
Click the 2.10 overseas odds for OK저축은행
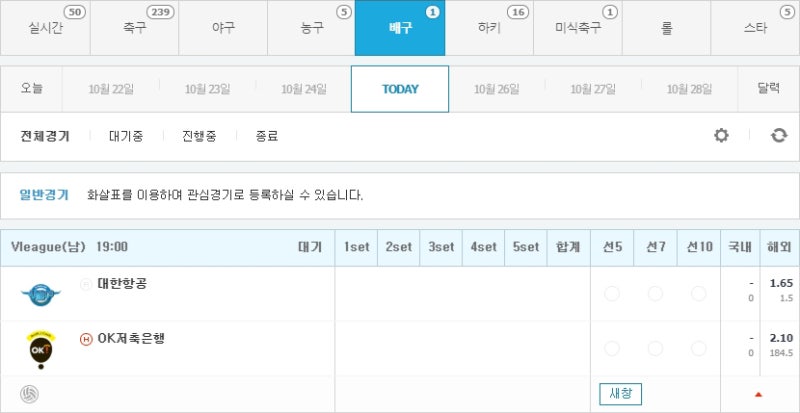(x=781, y=338)
